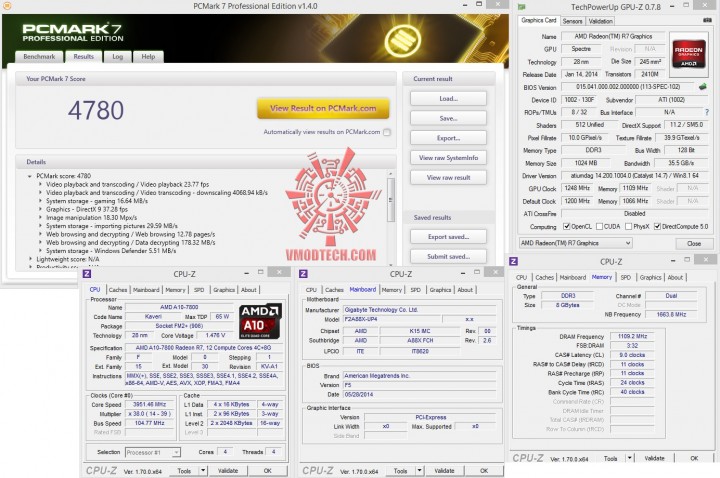Open the Processor #1 selection dropdown
720x478 pixels.
pyautogui.click(x=152, y=452)
